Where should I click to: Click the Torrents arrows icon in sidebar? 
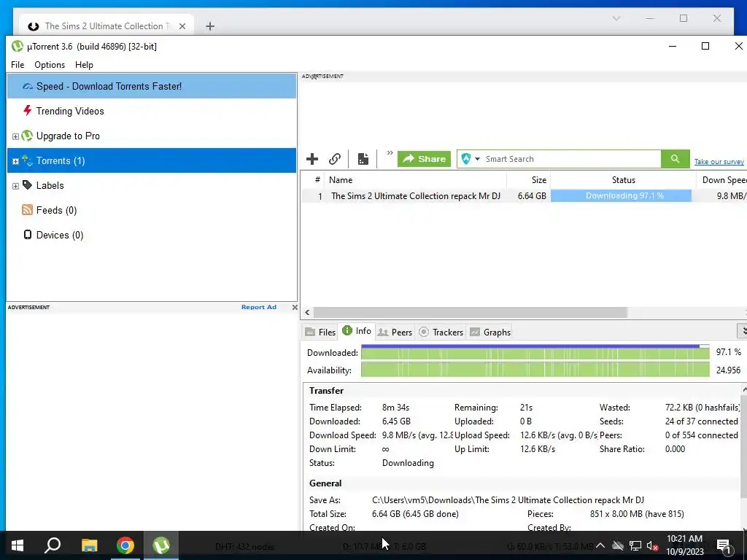(x=27, y=160)
